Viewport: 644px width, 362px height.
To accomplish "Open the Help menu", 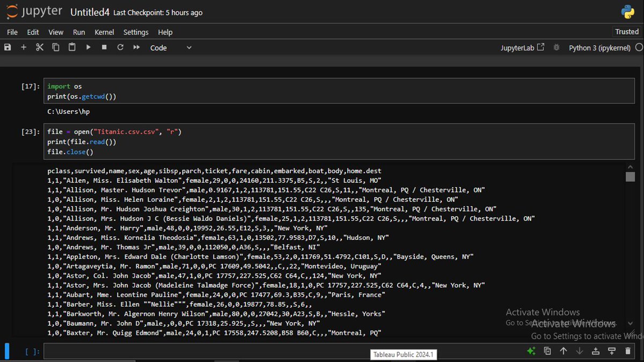I will (x=165, y=32).
